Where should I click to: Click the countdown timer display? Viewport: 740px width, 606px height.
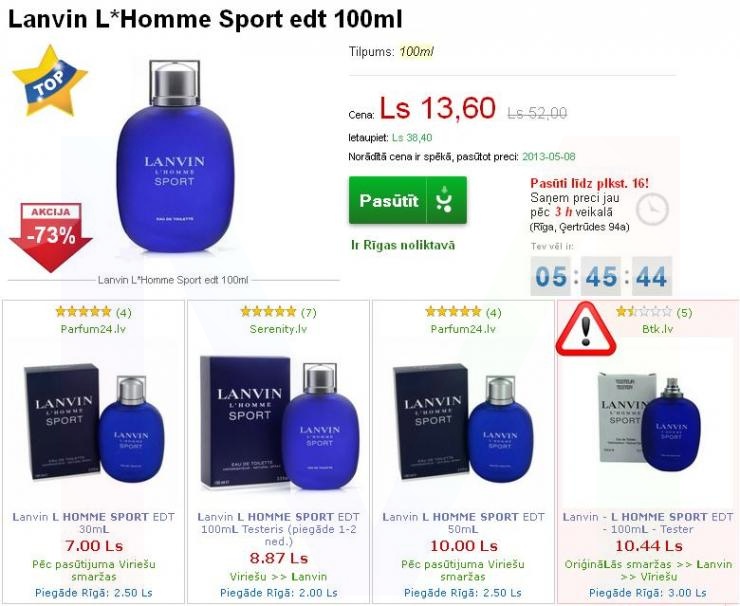click(601, 276)
